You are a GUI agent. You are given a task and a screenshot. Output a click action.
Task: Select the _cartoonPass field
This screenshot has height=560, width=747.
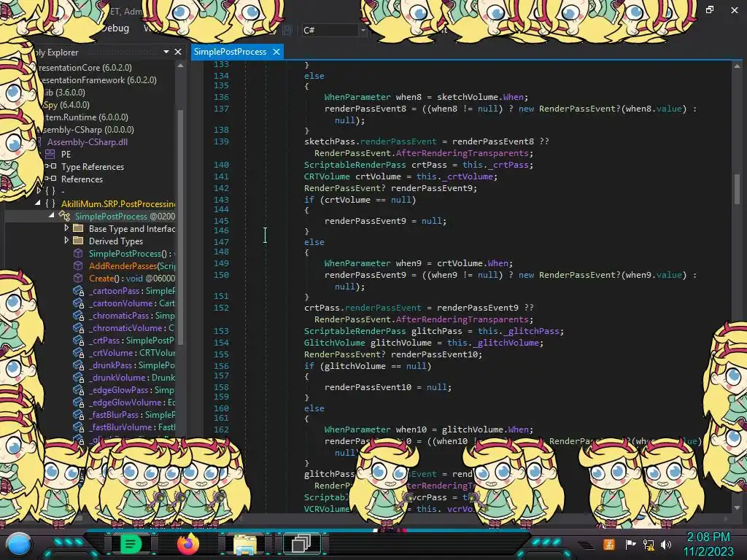coord(132,290)
